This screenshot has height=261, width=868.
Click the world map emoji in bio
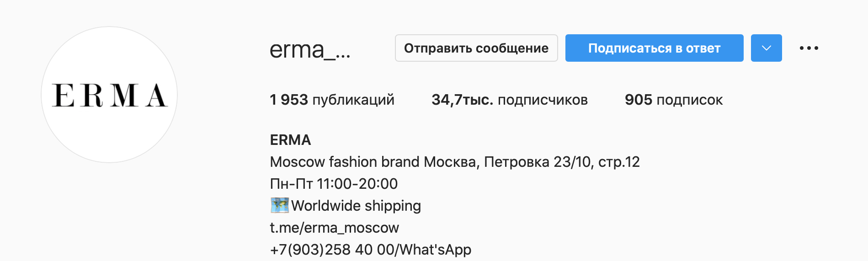tap(279, 205)
